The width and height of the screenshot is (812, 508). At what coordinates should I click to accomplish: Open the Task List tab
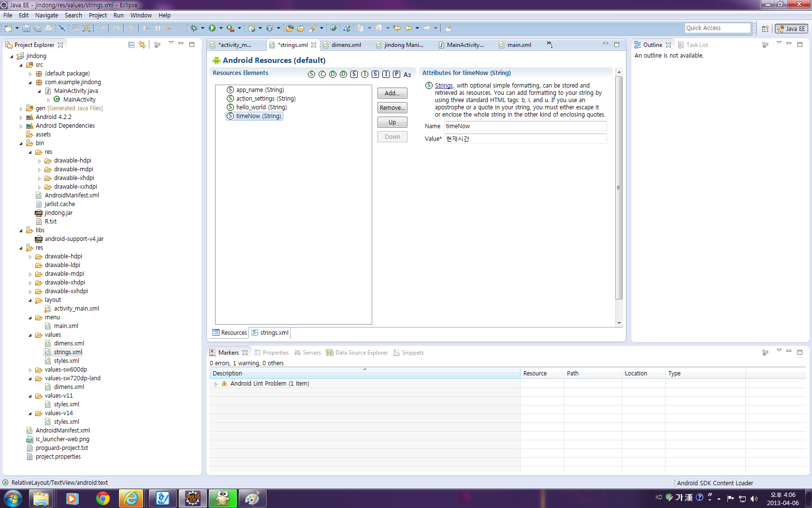click(x=693, y=45)
